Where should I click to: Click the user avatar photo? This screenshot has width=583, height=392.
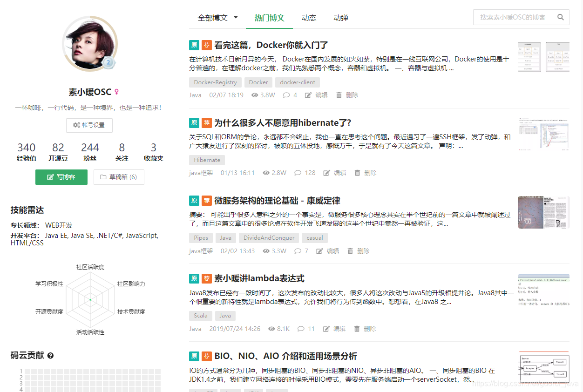pos(90,43)
